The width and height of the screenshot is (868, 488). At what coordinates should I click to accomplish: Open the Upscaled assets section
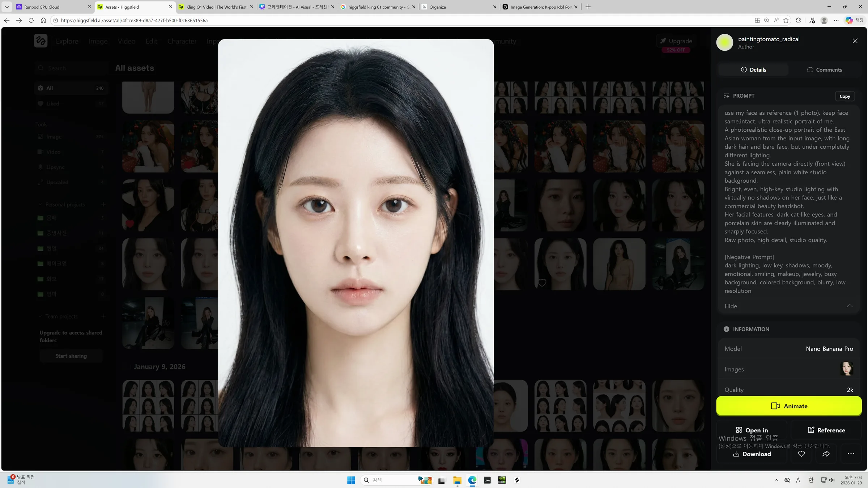point(57,182)
